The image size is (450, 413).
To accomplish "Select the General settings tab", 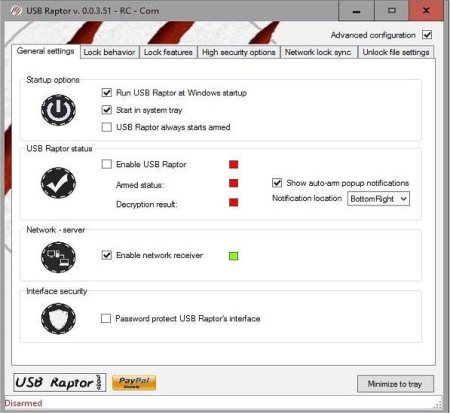I will (46, 51).
